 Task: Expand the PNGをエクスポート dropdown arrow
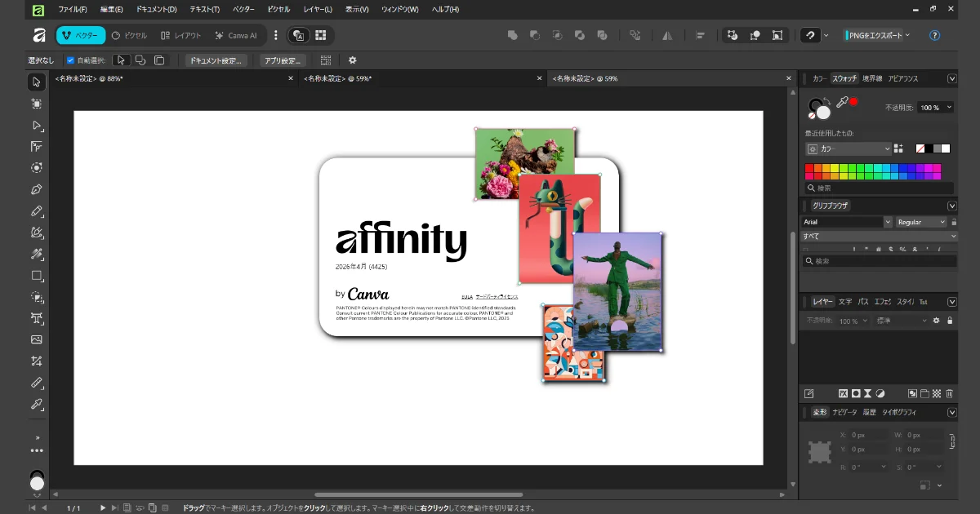pyautogui.click(x=908, y=35)
